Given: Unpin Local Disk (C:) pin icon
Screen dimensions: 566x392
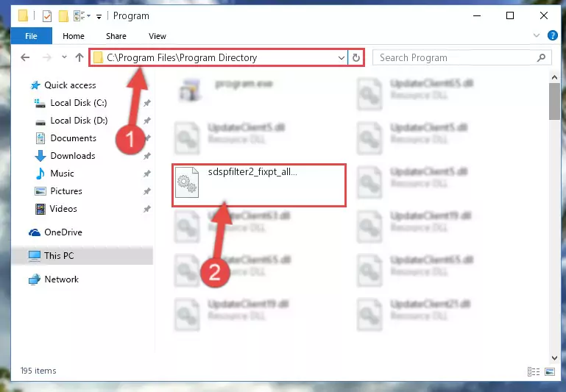Looking at the screenshot, I should click(147, 103).
